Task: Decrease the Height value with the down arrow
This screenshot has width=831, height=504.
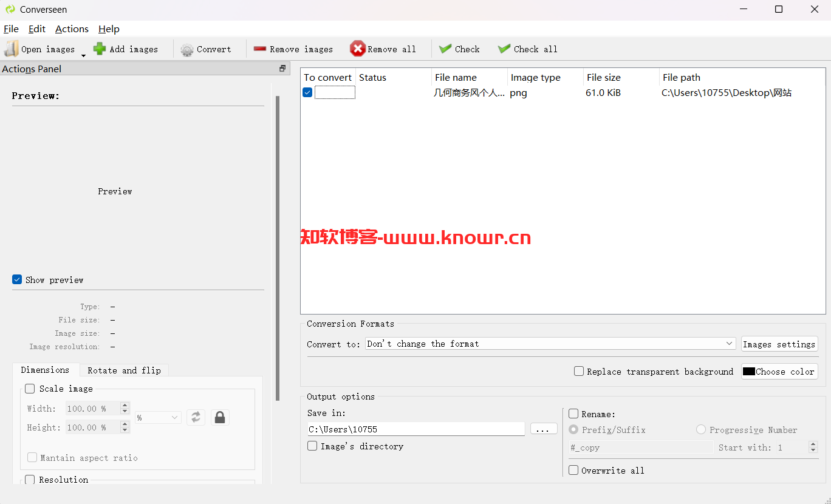Action: pos(125,431)
